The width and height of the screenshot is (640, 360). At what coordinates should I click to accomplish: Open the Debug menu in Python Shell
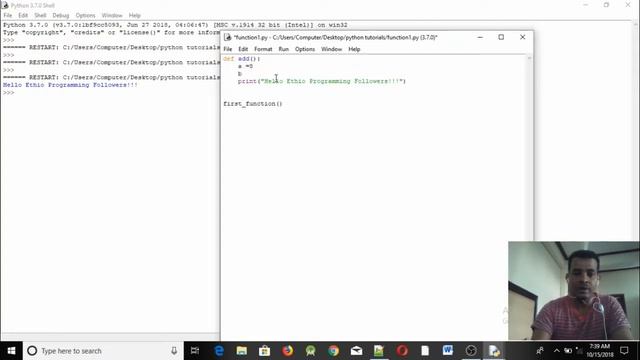click(x=60, y=16)
